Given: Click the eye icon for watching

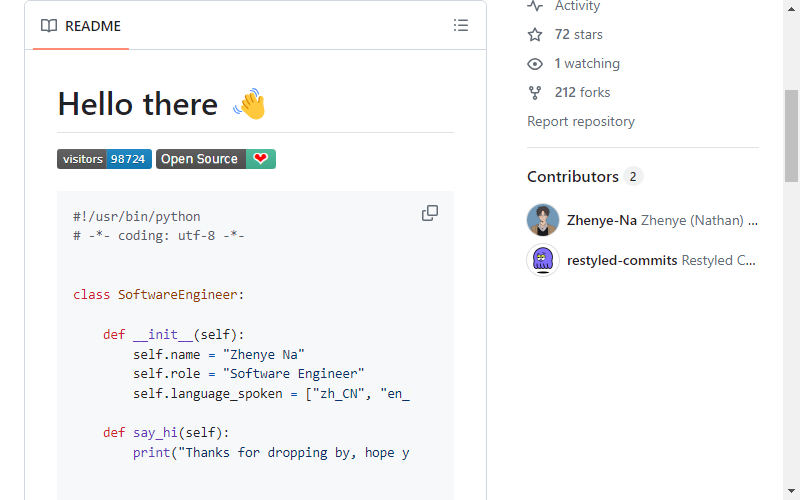Looking at the screenshot, I should (535, 64).
